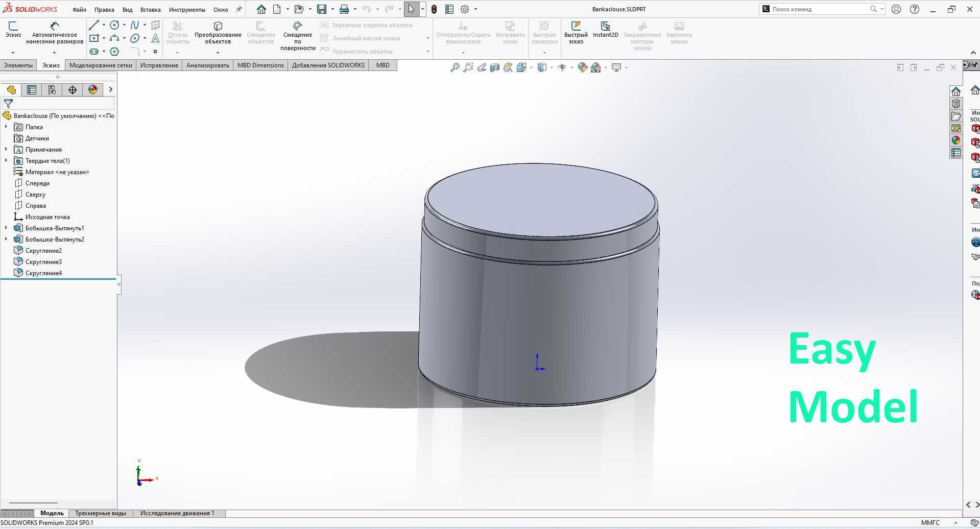Switch to the Элементы ribbon tab

coord(18,65)
